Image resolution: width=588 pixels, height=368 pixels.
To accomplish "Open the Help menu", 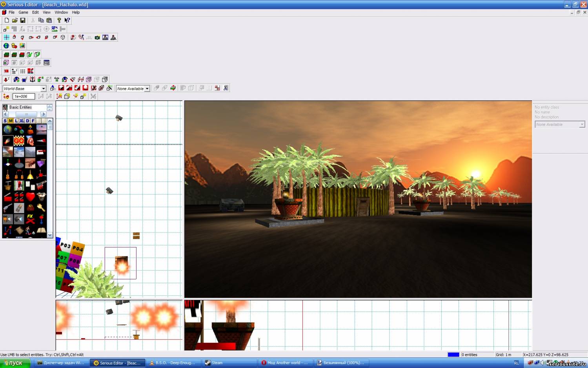I will coord(76,12).
